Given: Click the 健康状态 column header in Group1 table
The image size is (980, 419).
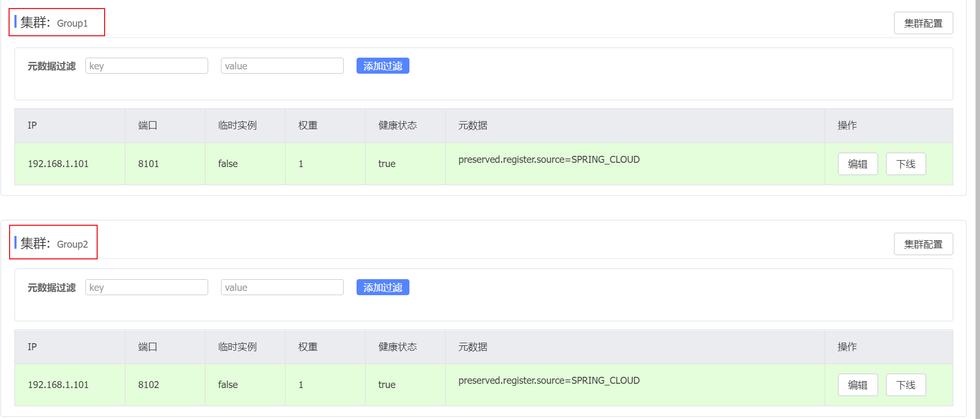Looking at the screenshot, I should [x=398, y=125].
